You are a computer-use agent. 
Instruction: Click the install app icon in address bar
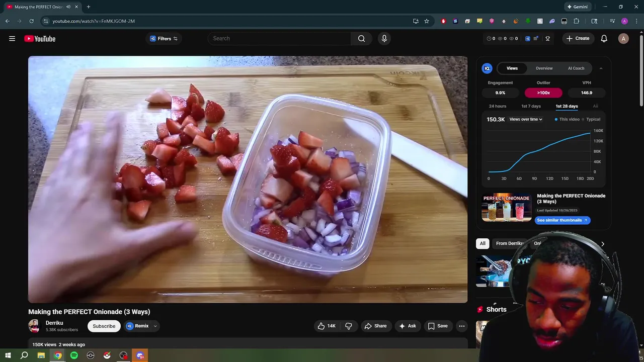416,21
